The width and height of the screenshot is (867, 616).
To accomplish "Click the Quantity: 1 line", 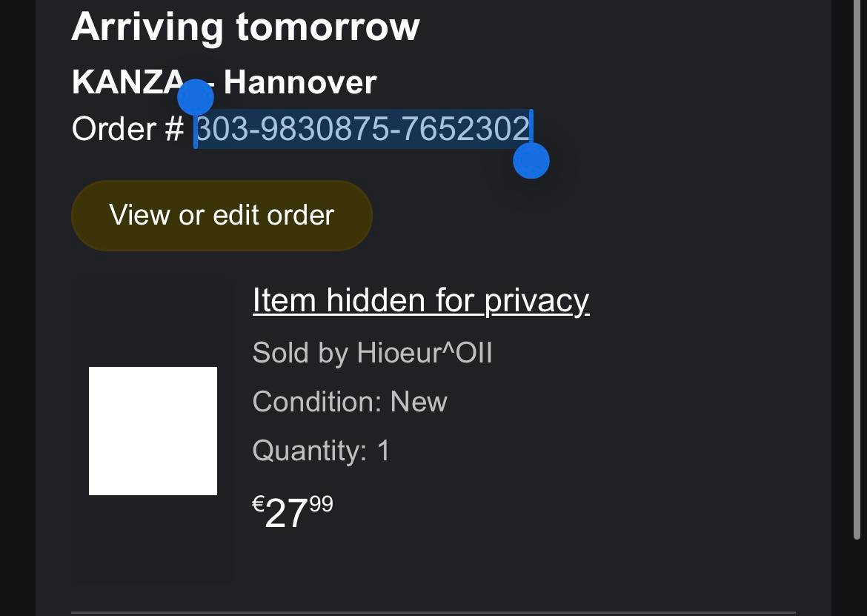I will coord(321,451).
